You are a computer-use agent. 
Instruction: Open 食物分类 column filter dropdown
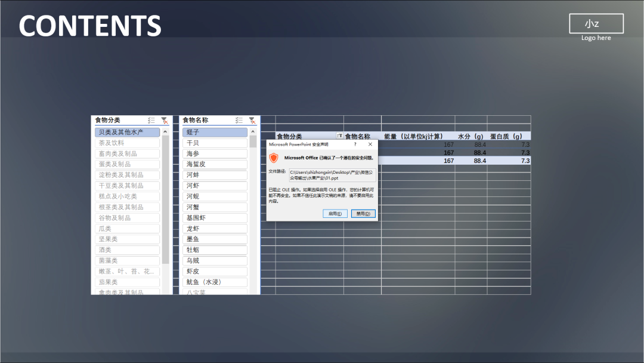click(x=339, y=136)
